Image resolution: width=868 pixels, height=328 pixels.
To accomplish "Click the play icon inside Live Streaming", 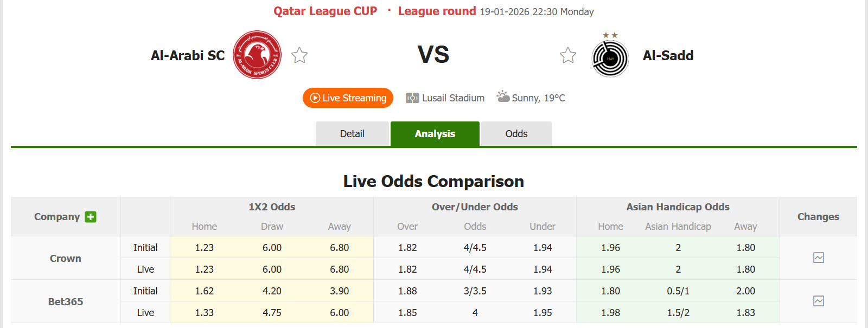I will [x=315, y=98].
